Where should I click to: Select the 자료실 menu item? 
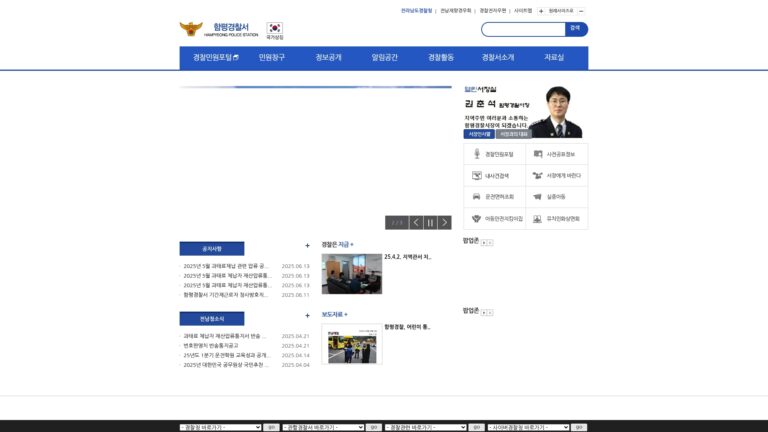point(554,58)
